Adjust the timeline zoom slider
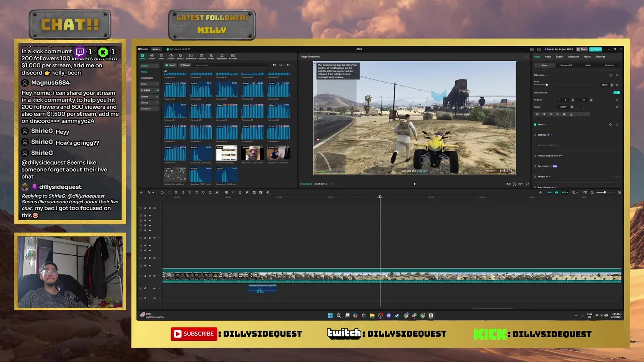The width and height of the screenshot is (644, 362). 605,192
